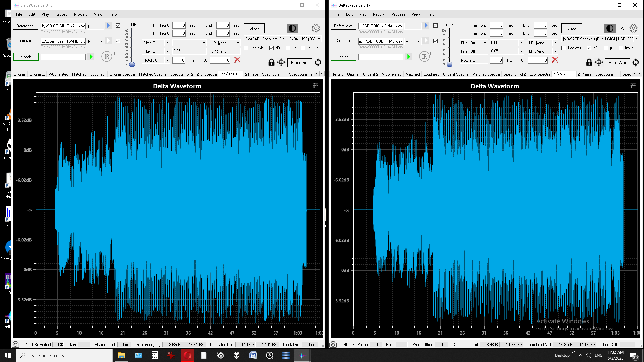The width and height of the screenshot is (644, 362).
Task: Click green play arrow beside Match in left window
Action: (x=91, y=57)
